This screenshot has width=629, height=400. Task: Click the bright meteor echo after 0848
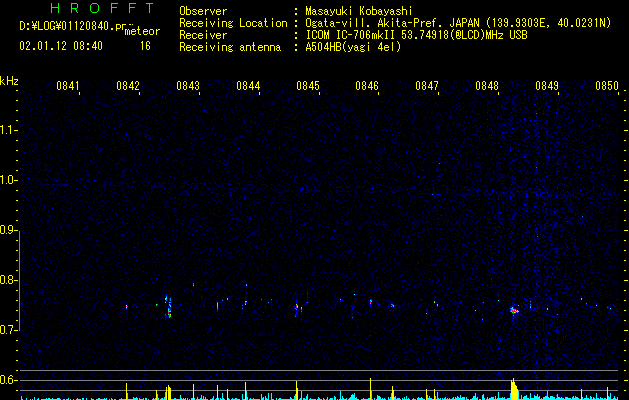pos(514,310)
